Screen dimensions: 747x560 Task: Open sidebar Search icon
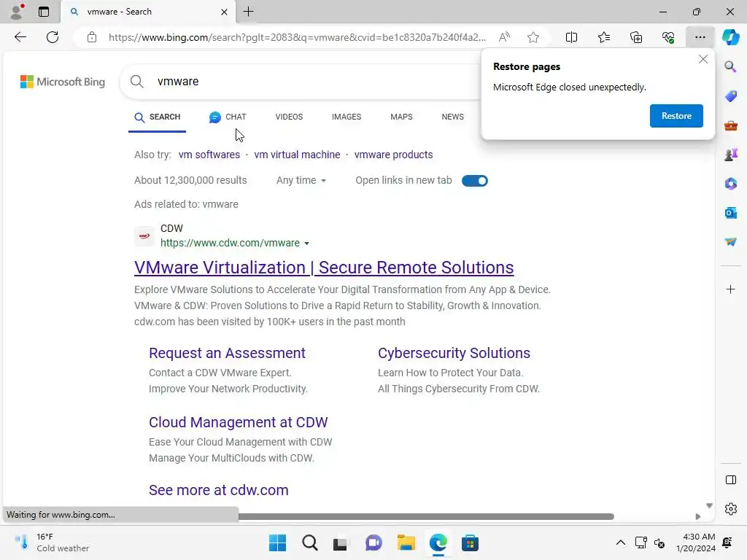[x=730, y=66]
